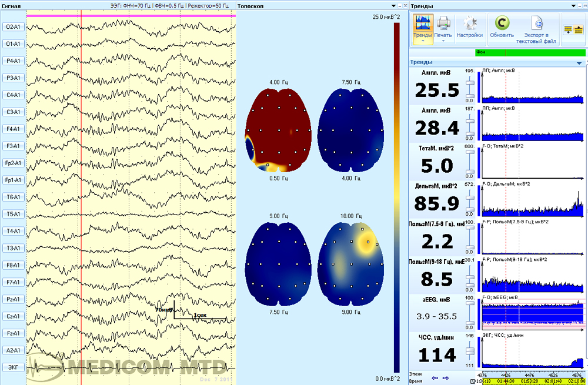
Task: Open the Топоскоп panel menu arrow
Action: pos(393,6)
